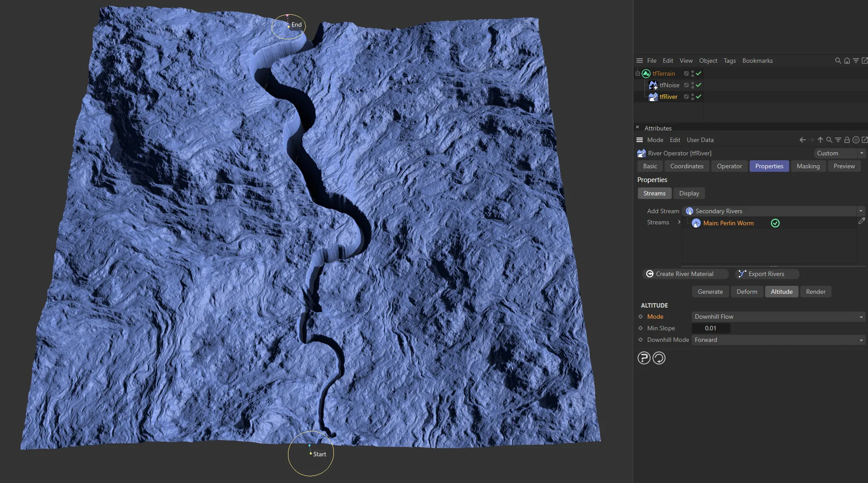Click the Create River Material button
The image size is (868, 483).
[x=685, y=274]
